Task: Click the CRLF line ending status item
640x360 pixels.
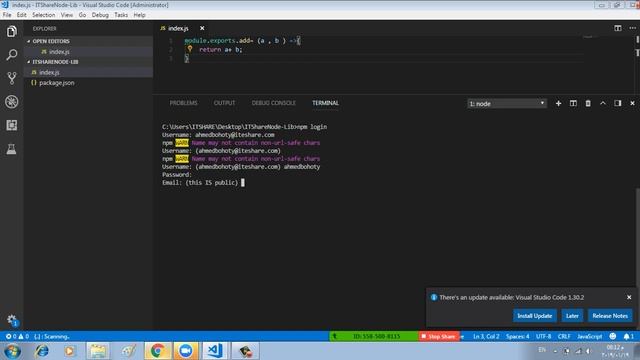Action: click(564, 336)
